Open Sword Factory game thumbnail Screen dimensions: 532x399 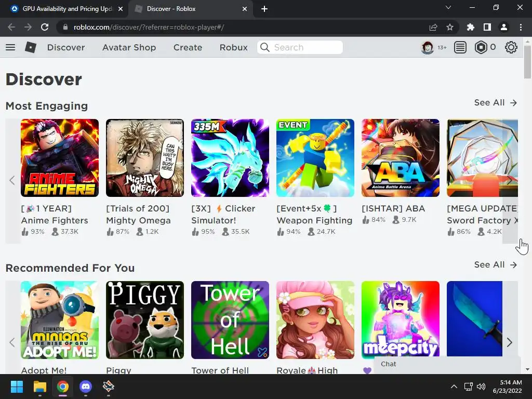[x=482, y=158]
